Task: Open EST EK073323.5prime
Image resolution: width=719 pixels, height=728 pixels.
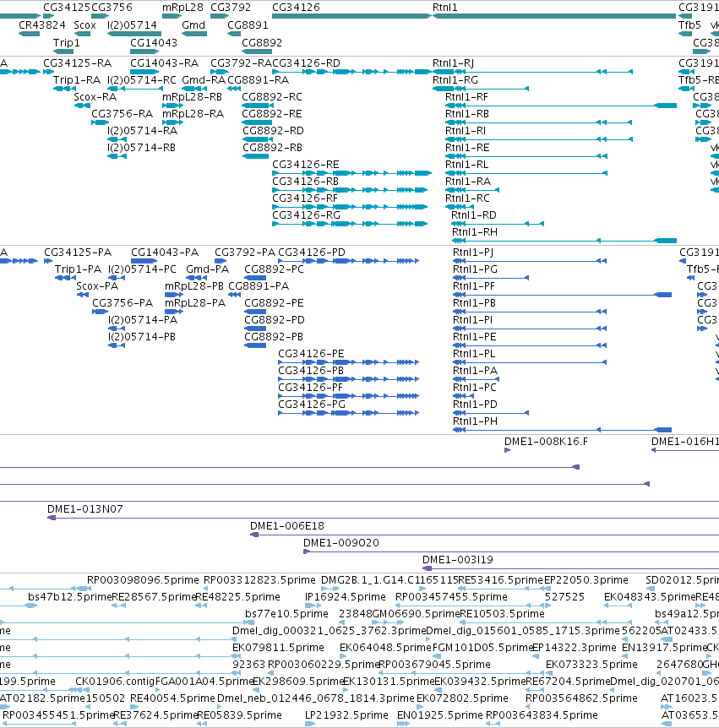Action: [591, 665]
